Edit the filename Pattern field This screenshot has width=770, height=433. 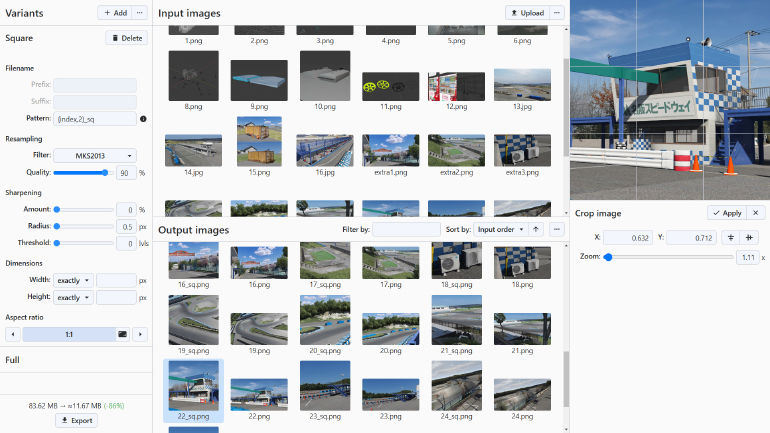tap(95, 118)
